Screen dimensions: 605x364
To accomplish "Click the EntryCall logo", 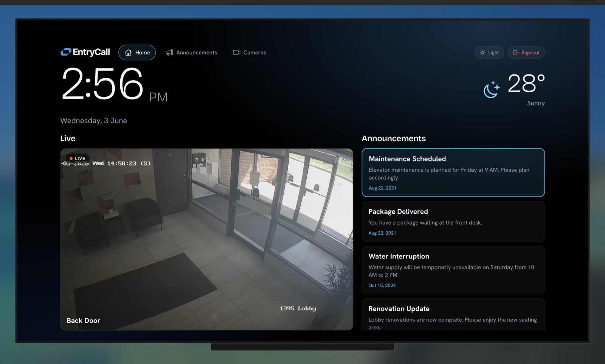I will point(85,52).
